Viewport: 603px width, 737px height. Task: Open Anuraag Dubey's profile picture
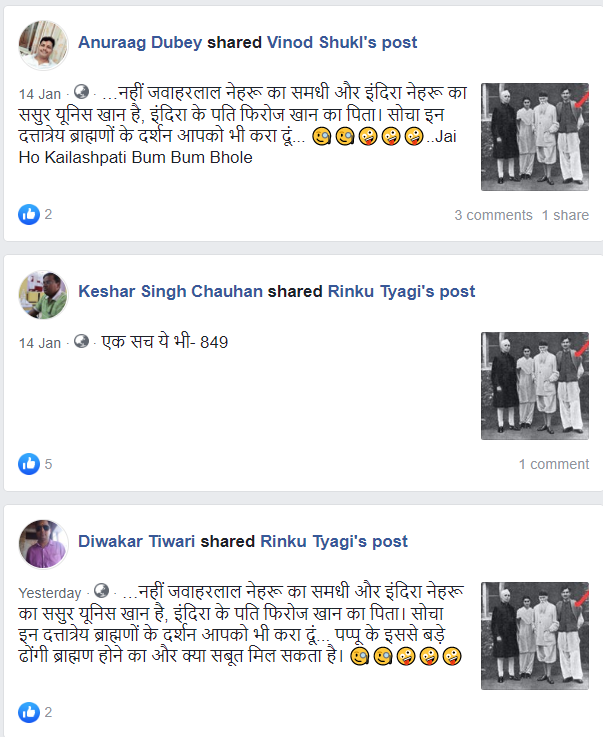click(43, 45)
